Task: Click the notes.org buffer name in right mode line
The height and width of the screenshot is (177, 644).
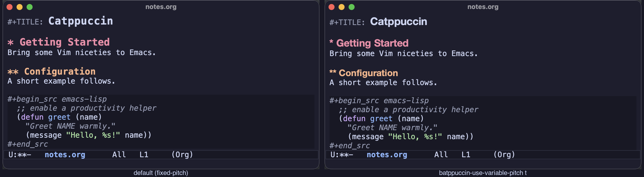Action: pyautogui.click(x=387, y=155)
